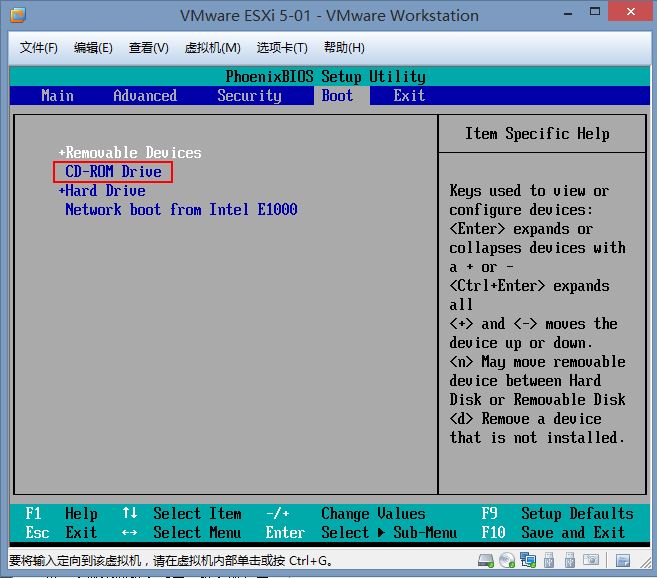This screenshot has height=578, width=657.
Task: Click the PhoenixBIOS Setup Utility title
Action: click(326, 77)
